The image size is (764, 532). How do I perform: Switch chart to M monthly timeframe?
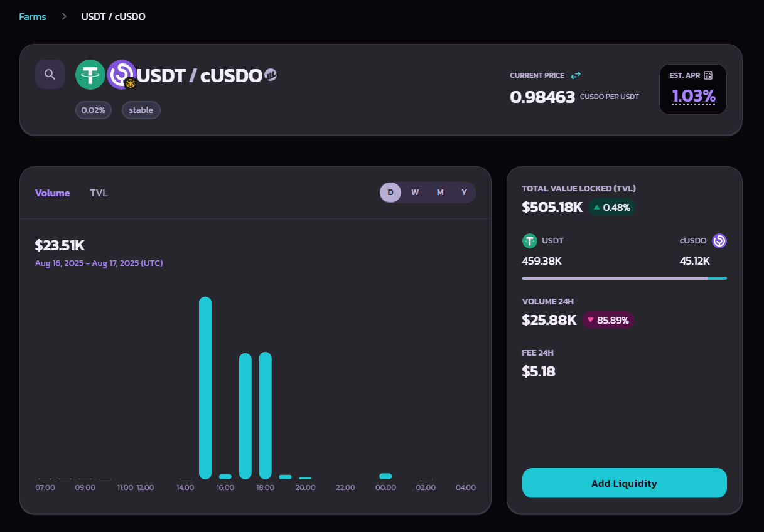[x=440, y=193]
